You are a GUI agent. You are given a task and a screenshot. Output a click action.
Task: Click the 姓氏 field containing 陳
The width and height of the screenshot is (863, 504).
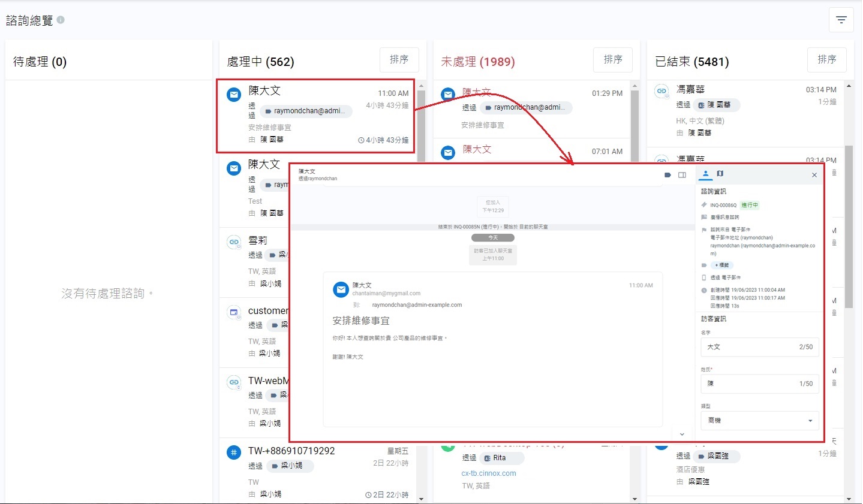759,384
